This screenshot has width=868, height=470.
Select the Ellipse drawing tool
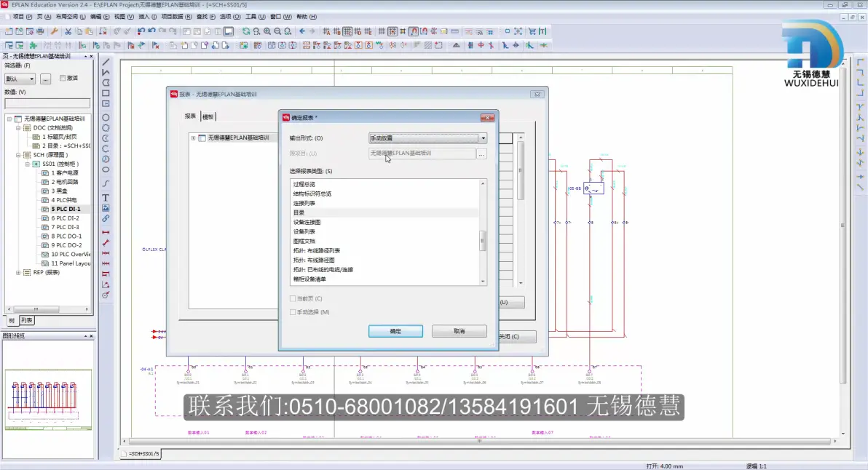click(x=106, y=170)
